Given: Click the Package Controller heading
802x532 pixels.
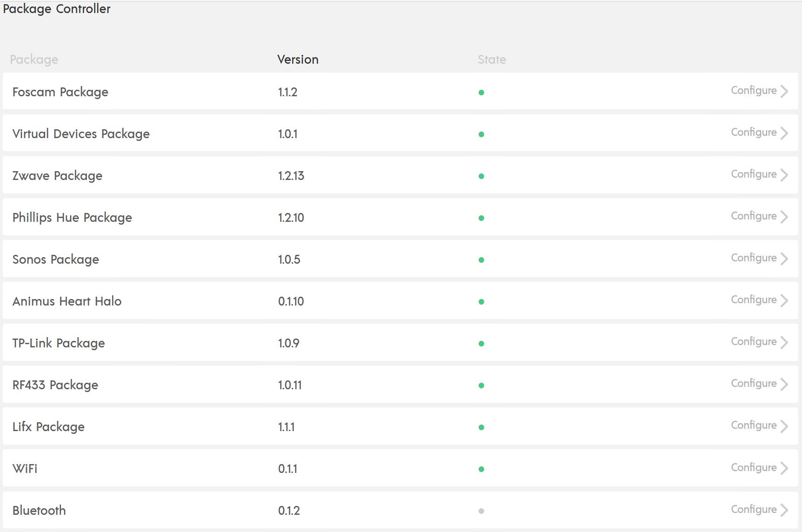Looking at the screenshot, I should (57, 9).
